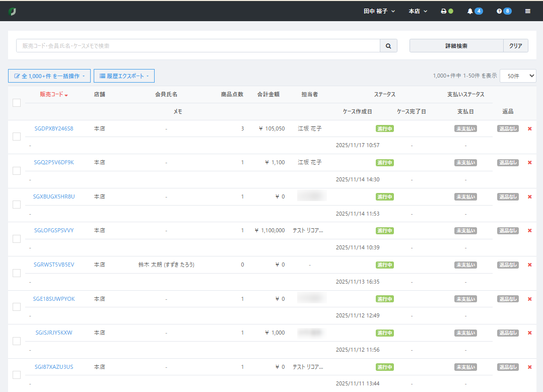Click the app logo in header
The image size is (543, 392).
tap(12, 11)
